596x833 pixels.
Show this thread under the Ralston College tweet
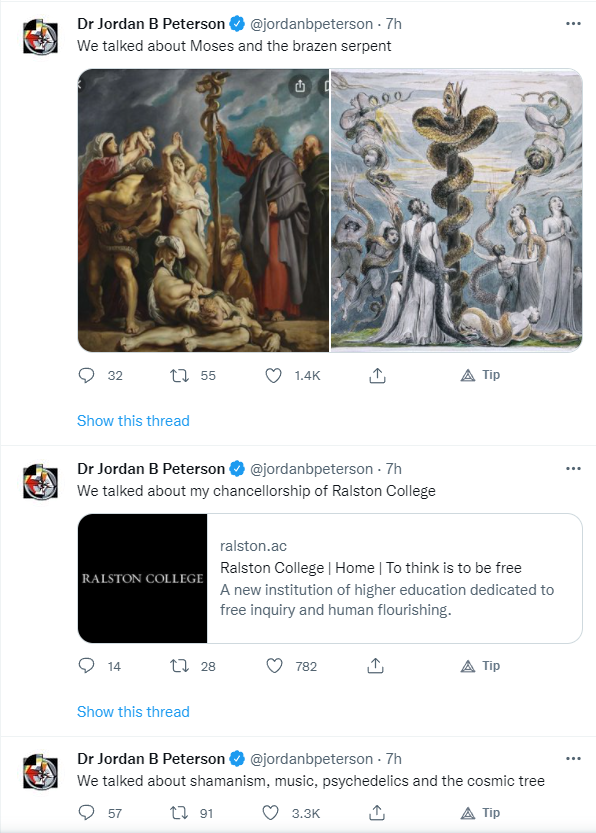(x=133, y=711)
